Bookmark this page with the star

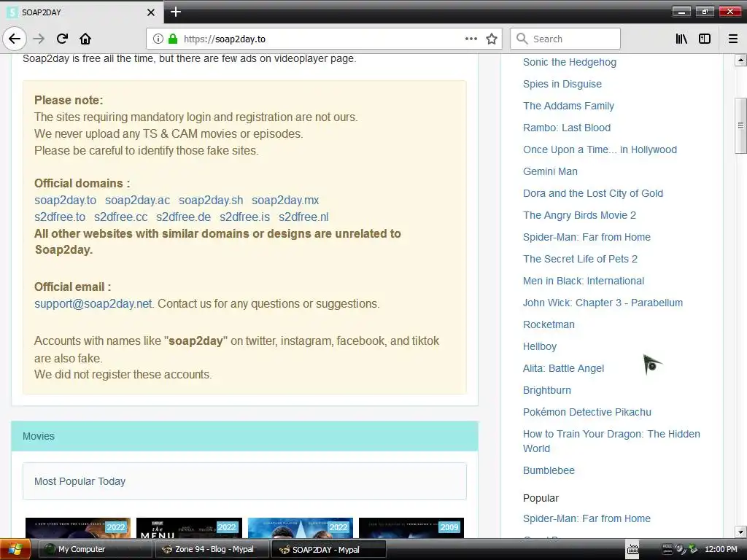click(x=492, y=39)
